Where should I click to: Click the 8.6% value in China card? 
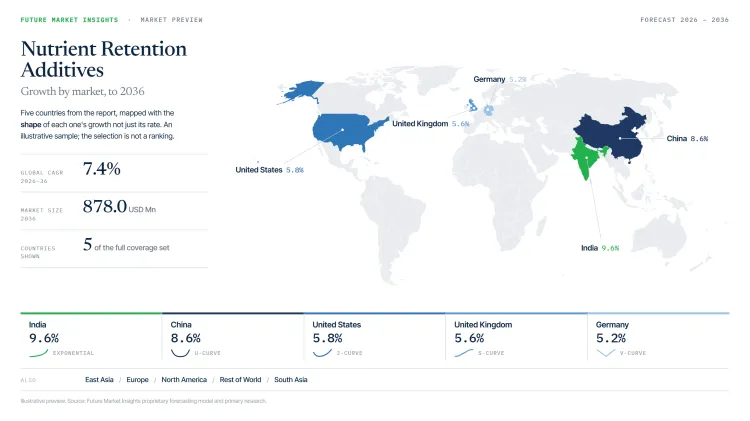(186, 338)
